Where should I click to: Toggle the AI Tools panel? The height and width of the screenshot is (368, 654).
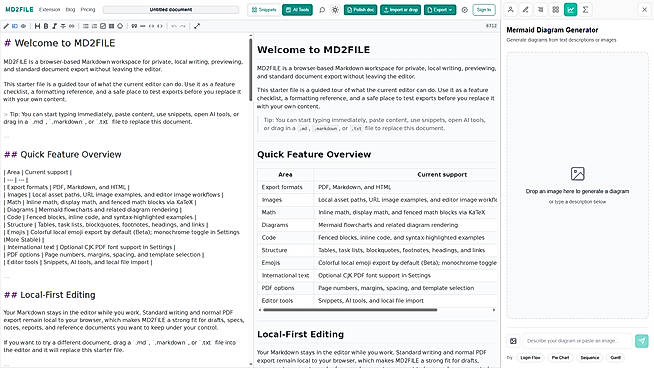297,10
